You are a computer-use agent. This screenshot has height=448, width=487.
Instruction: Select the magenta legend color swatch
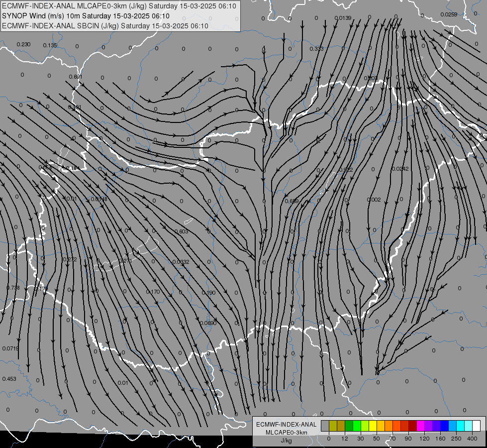click(421, 426)
